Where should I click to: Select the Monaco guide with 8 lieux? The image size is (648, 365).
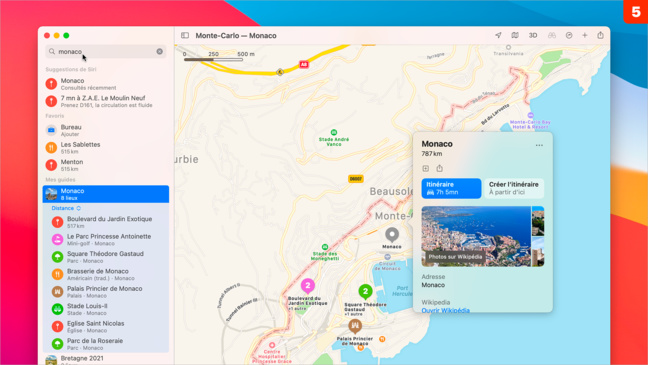106,194
